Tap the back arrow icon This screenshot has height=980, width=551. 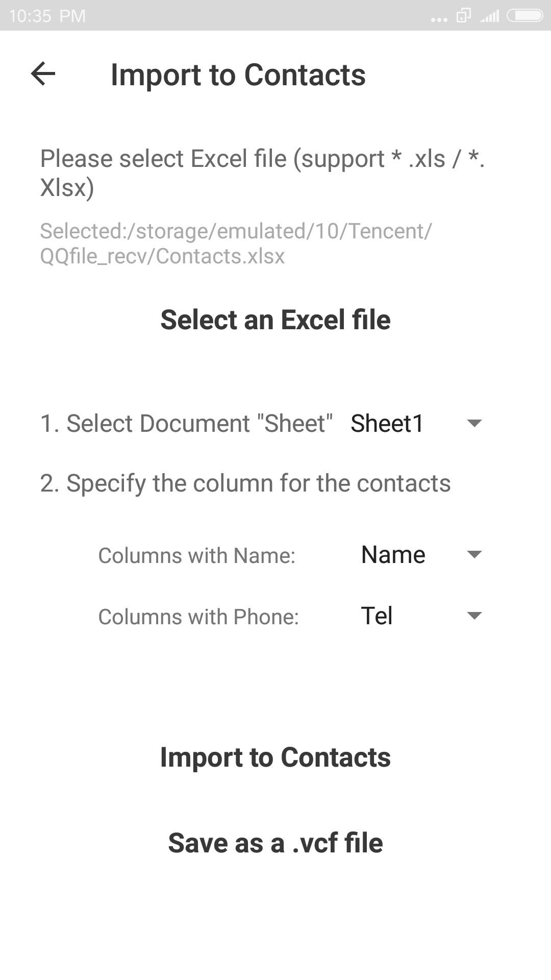tap(43, 74)
